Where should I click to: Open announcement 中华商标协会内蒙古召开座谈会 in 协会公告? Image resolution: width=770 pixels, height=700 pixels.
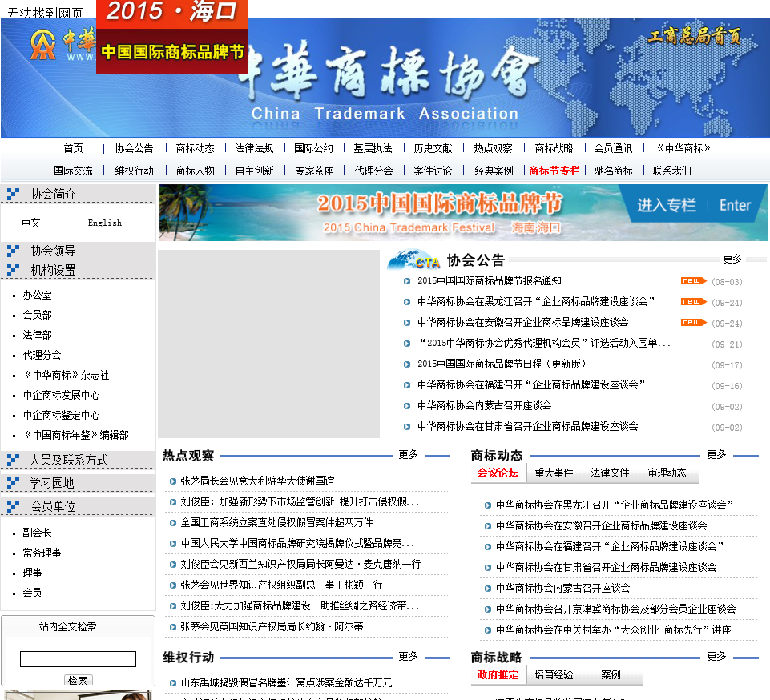click(484, 405)
